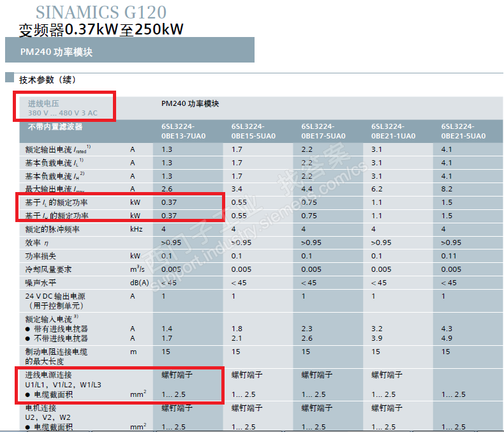
Task: Click max output current value 8.2
Action: coord(447,189)
